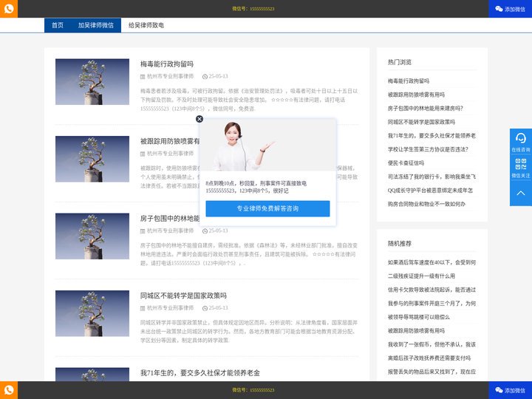Screen dimensions: 532x399
Task: Click 微信号 text in top bar
Action: click(x=253, y=9)
